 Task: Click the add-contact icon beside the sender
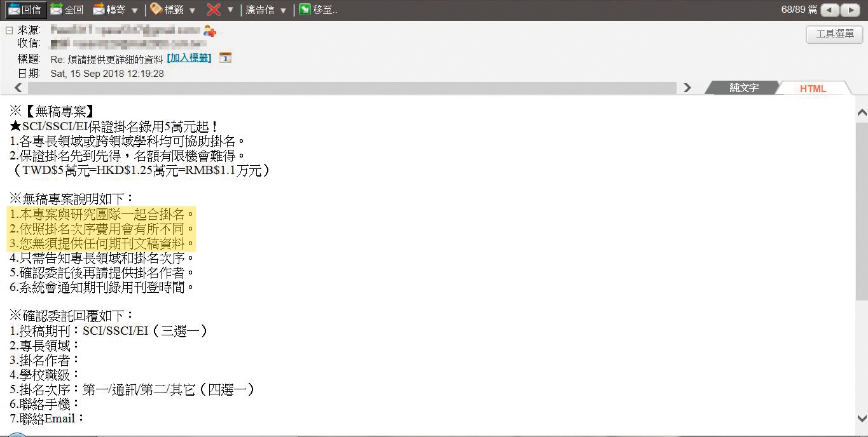coord(210,30)
